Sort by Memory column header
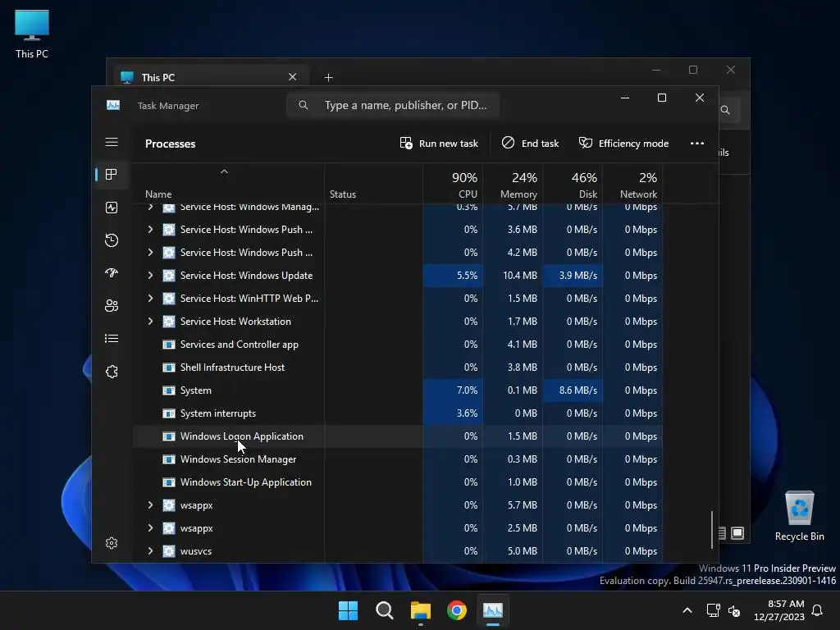 point(513,185)
